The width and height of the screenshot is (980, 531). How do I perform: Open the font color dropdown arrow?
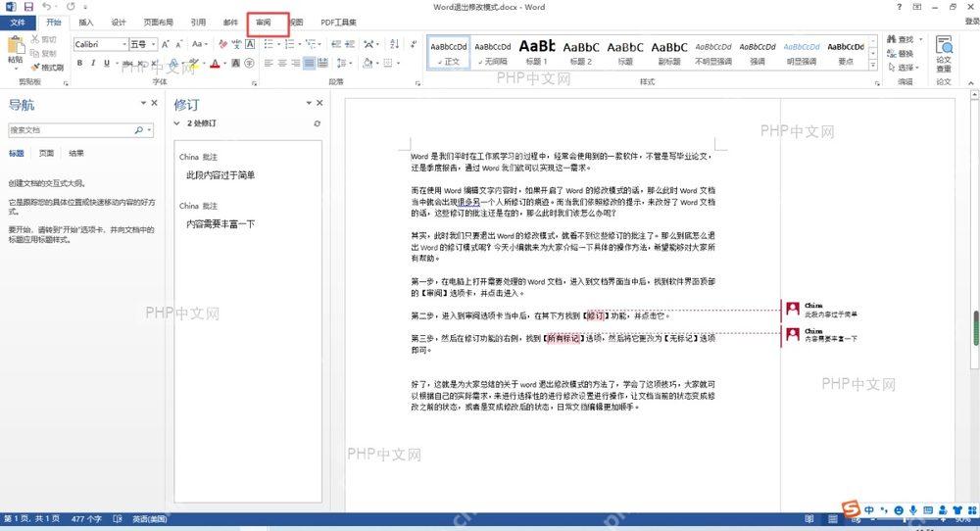pos(223,63)
